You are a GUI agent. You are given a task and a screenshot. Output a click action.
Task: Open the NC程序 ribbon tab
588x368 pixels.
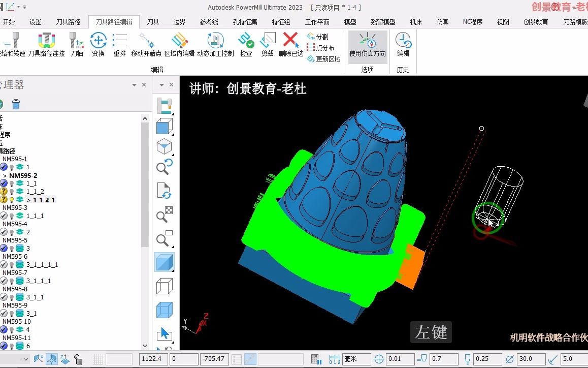pos(473,22)
